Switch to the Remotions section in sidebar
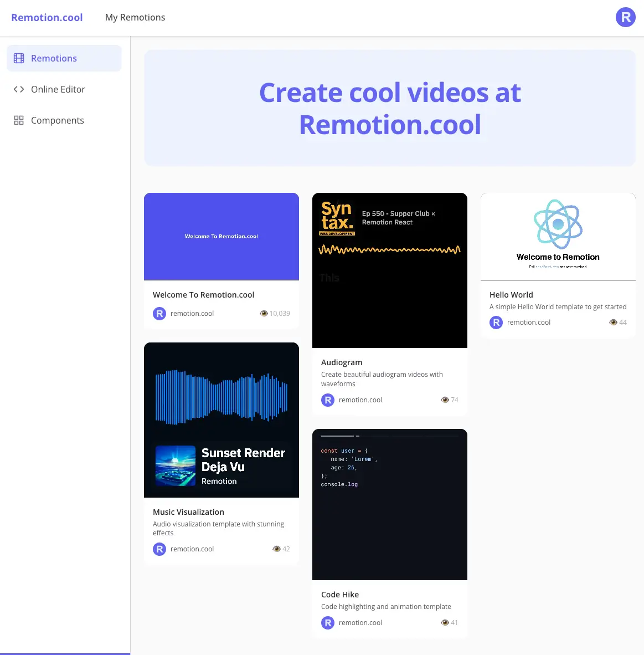The image size is (644, 655). [x=54, y=58]
